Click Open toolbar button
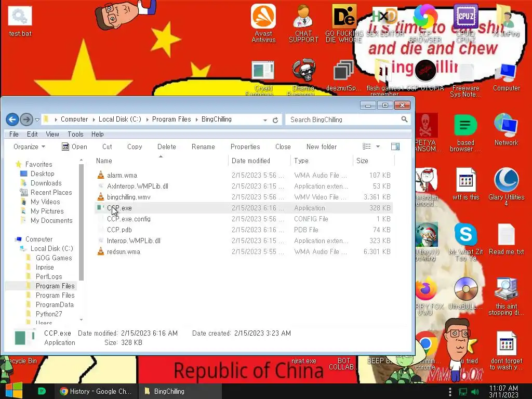Viewport: 532px width, 399px height. point(75,147)
